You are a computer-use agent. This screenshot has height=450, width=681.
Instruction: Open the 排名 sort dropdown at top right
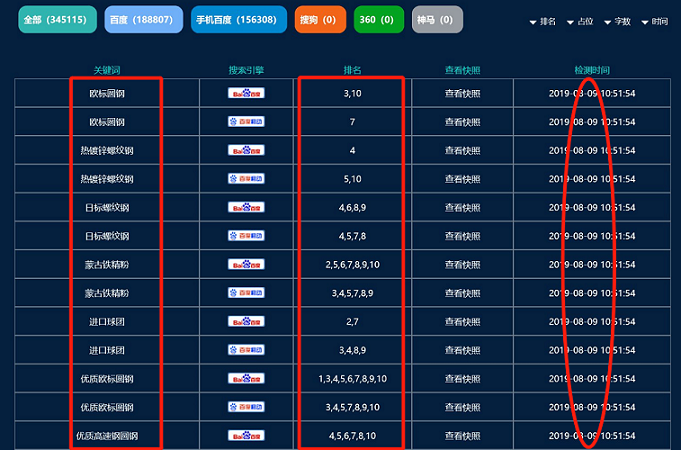pos(543,21)
